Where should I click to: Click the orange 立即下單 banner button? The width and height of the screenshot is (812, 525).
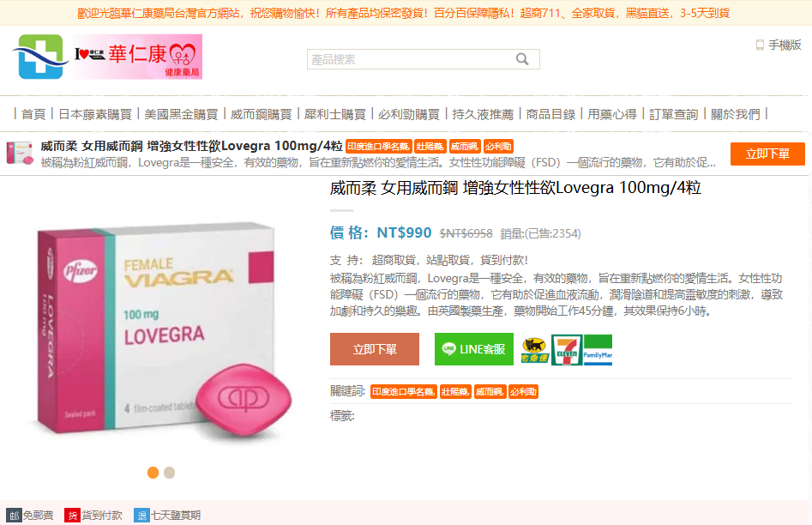(x=767, y=154)
